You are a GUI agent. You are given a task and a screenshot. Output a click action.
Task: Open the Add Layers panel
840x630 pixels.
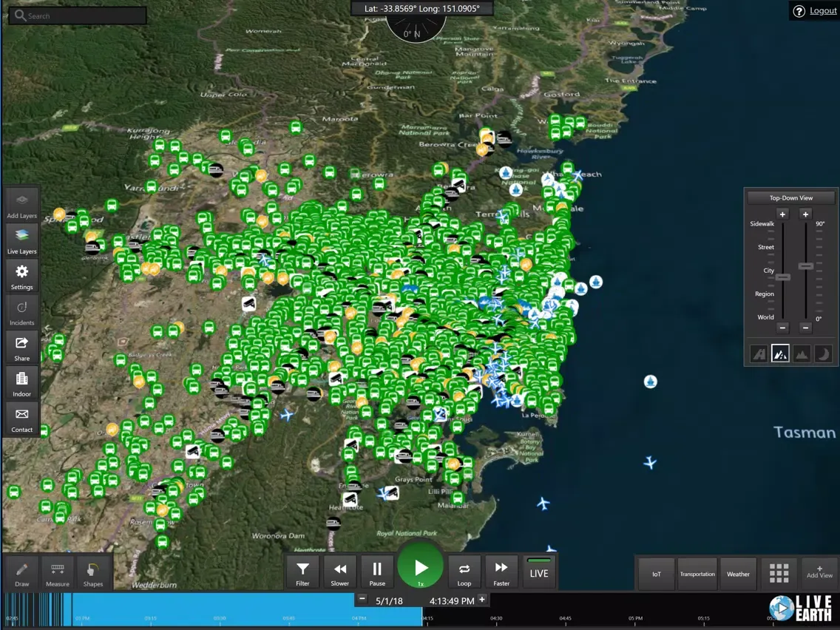(21, 205)
